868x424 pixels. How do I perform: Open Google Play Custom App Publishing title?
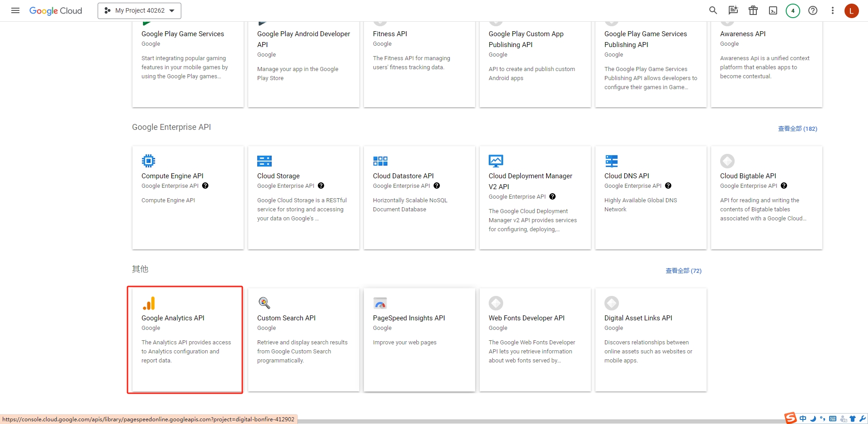pos(526,39)
